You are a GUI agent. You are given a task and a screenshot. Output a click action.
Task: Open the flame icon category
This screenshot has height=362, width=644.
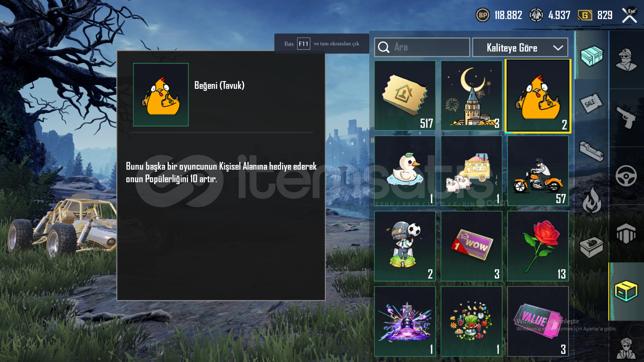click(x=592, y=200)
